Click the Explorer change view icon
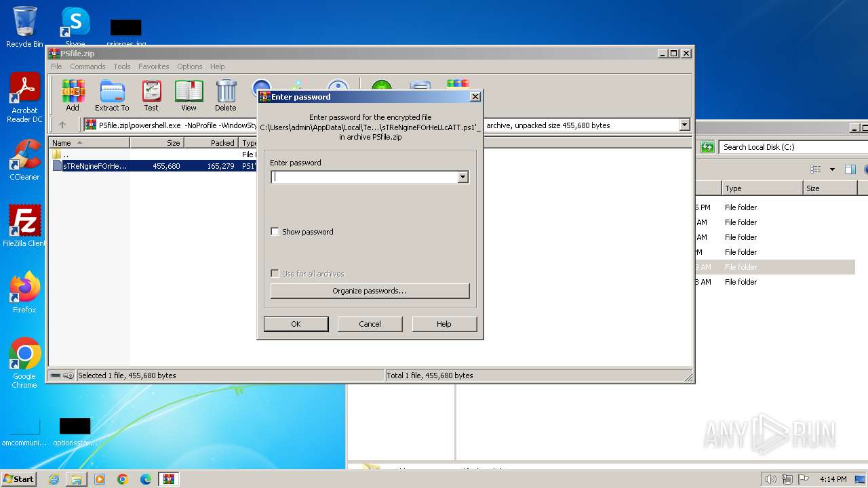Screen dimensions: 868x488 [816, 169]
